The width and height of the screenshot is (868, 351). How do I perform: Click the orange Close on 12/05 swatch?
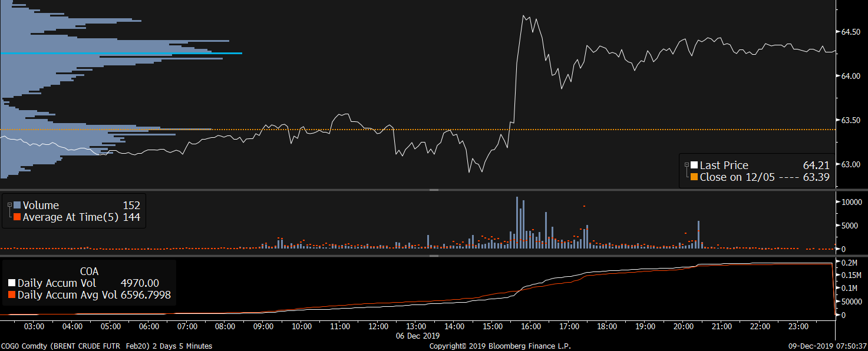[x=694, y=177]
